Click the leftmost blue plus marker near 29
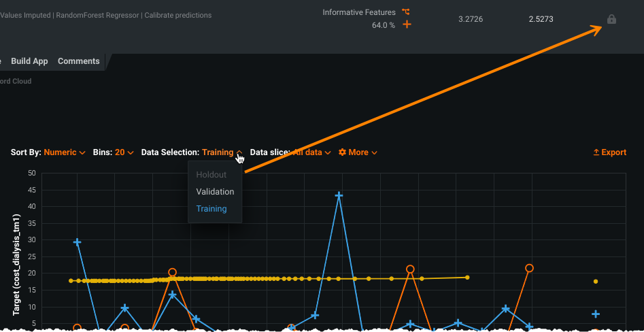Screen dimensions: 644x332 click(x=78, y=242)
